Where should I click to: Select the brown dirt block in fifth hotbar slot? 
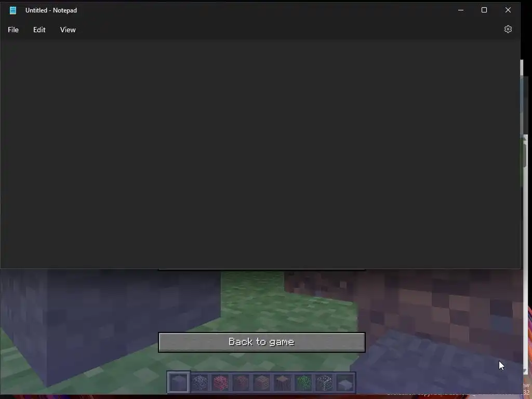(x=262, y=382)
